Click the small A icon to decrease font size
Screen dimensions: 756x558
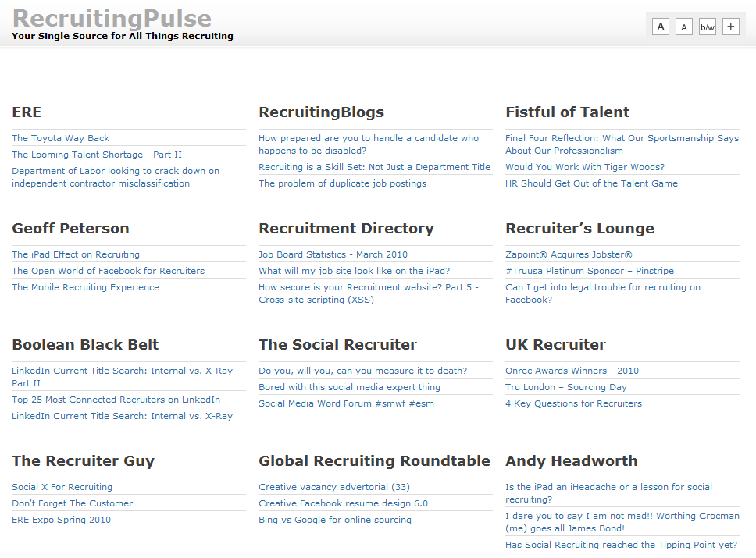(683, 26)
